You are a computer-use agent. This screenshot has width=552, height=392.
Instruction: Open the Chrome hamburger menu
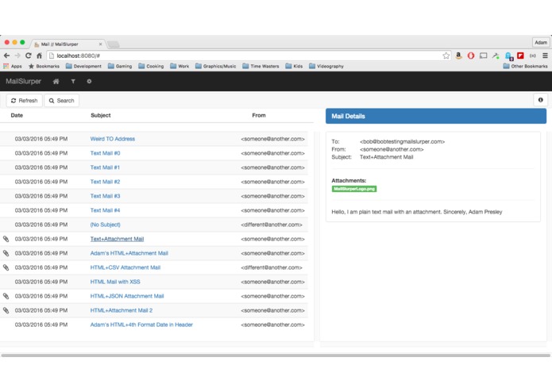[x=545, y=56]
